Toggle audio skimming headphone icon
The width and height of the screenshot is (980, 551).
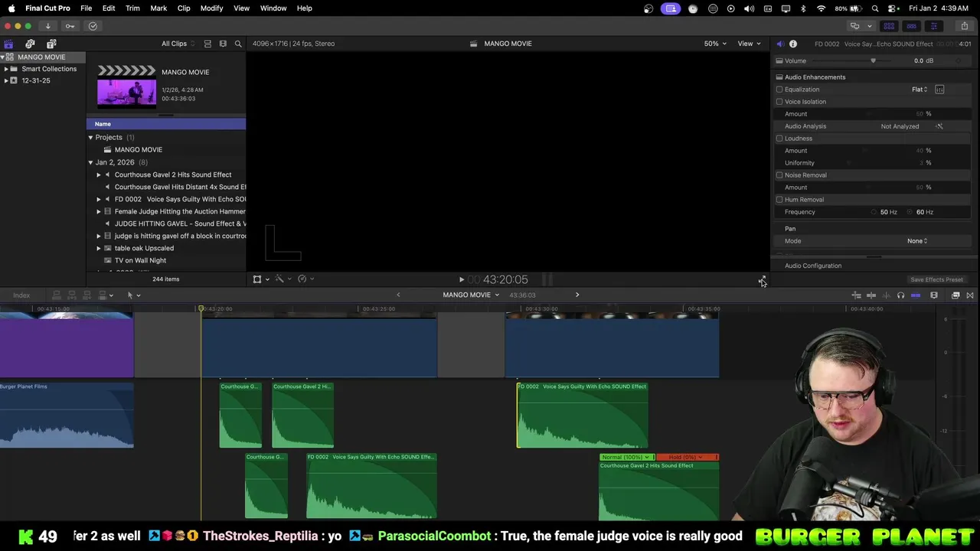point(900,295)
